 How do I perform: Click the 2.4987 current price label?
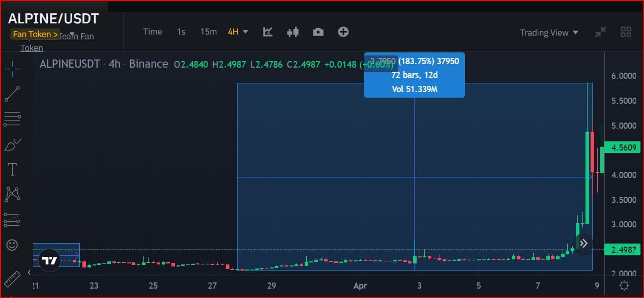(x=623, y=250)
